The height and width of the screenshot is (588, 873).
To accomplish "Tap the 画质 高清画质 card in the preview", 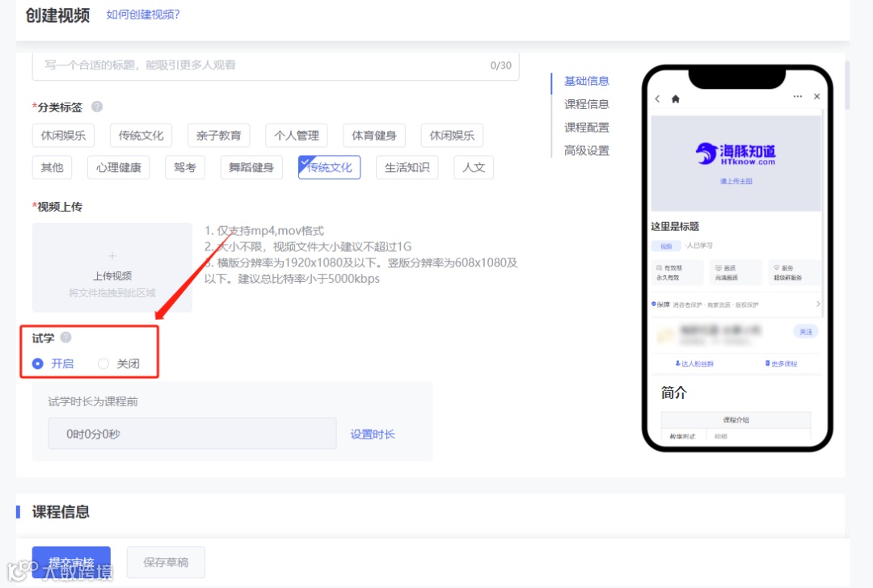I will tap(736, 272).
